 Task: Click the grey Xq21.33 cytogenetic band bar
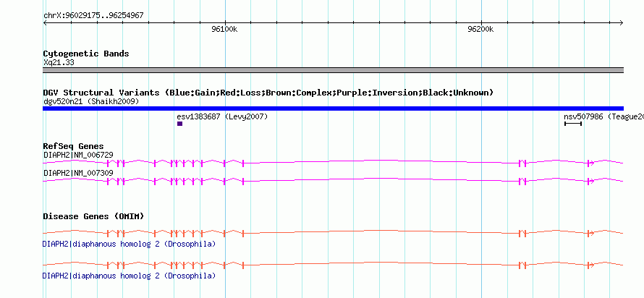point(333,70)
